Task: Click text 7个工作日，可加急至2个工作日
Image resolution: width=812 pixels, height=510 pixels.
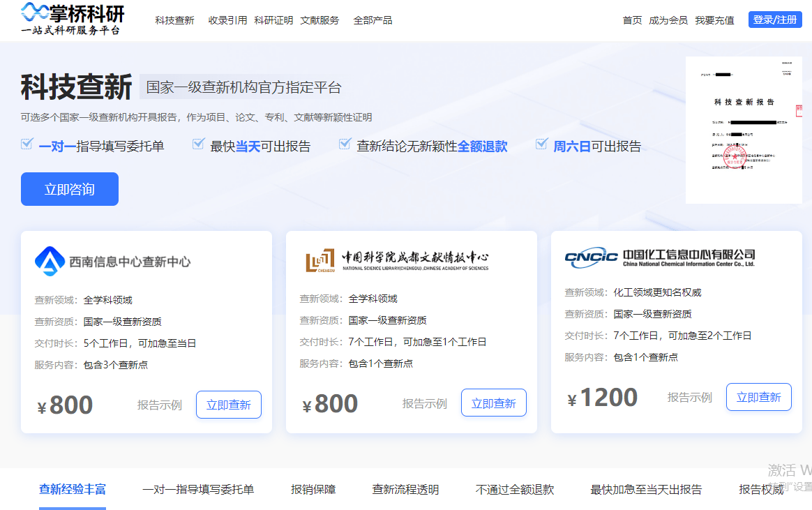Action: coord(682,336)
